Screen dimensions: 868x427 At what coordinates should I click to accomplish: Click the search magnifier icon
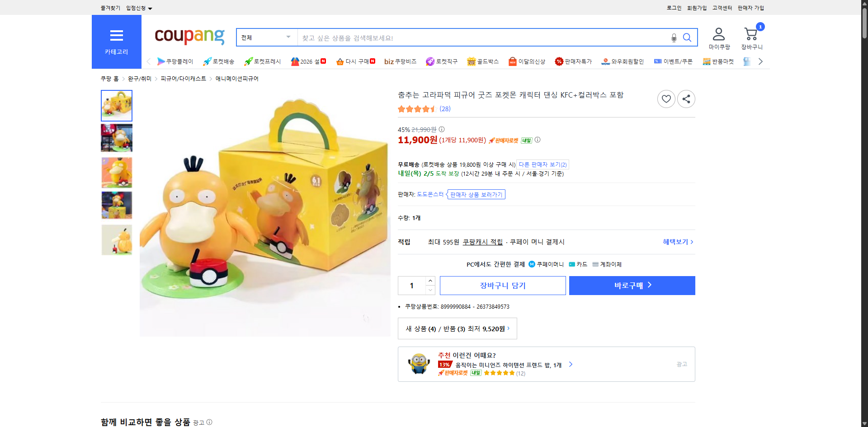(x=687, y=38)
